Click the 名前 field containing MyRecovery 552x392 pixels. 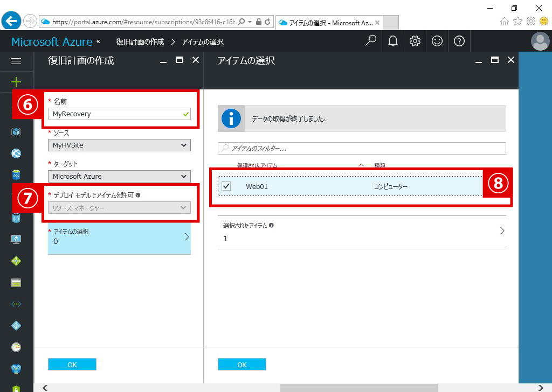click(119, 114)
